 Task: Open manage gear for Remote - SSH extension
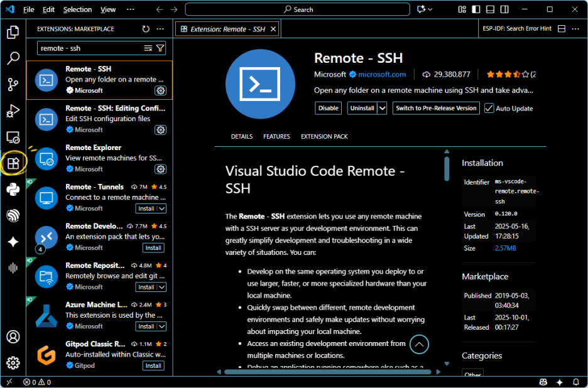point(160,90)
